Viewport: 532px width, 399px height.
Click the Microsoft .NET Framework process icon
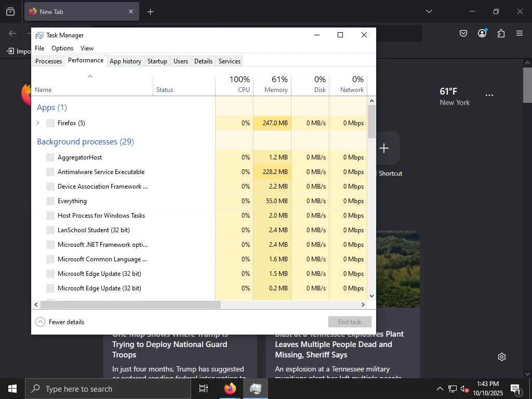[50, 245]
